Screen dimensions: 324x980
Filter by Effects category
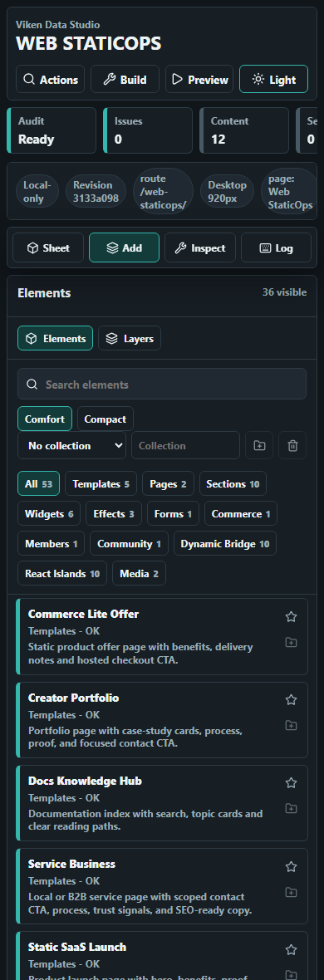point(114,514)
